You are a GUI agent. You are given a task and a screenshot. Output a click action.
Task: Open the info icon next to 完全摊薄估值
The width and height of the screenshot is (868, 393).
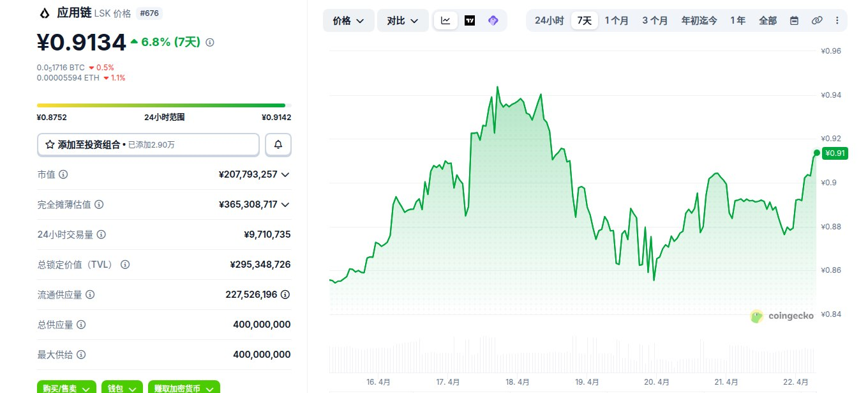99,204
